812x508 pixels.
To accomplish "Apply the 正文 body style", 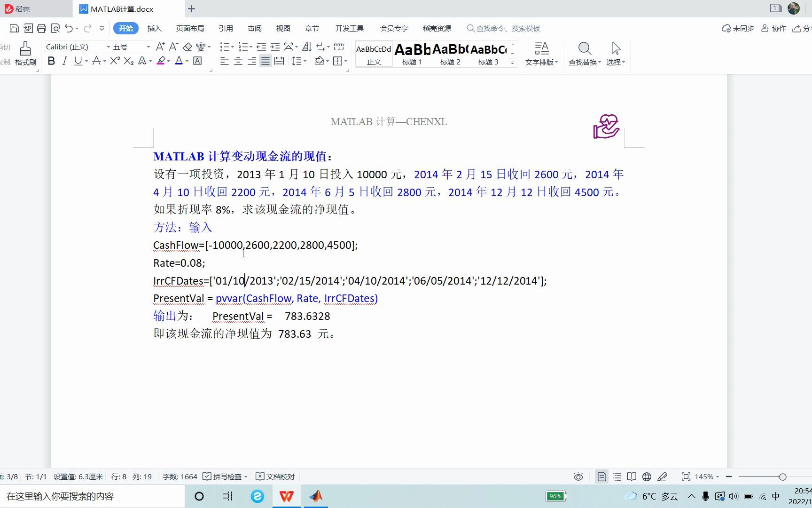I will (x=374, y=54).
